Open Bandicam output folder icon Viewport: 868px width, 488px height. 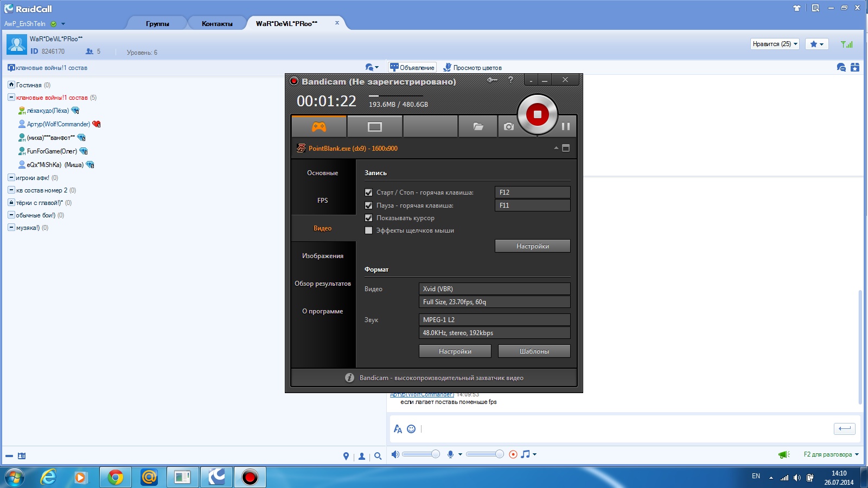[x=478, y=127]
